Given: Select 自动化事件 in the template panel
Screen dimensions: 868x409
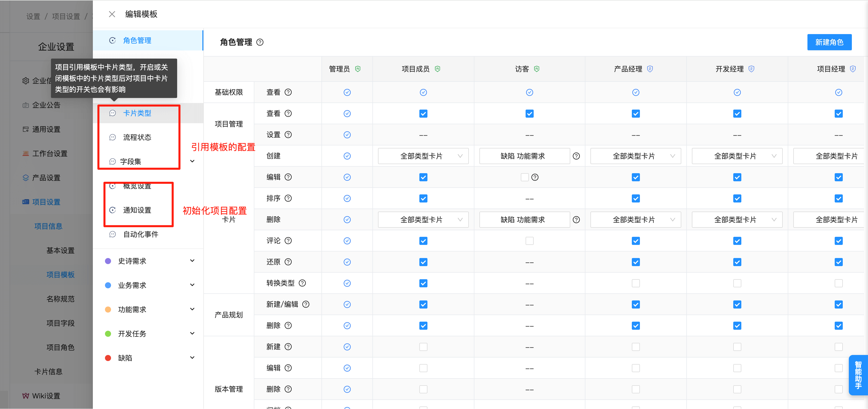Looking at the screenshot, I should click(x=141, y=234).
